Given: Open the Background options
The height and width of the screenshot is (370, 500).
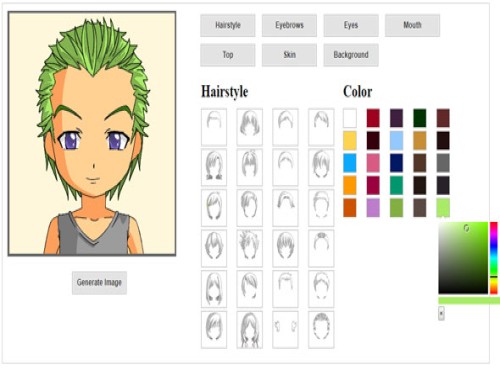Looking at the screenshot, I should click(351, 55).
